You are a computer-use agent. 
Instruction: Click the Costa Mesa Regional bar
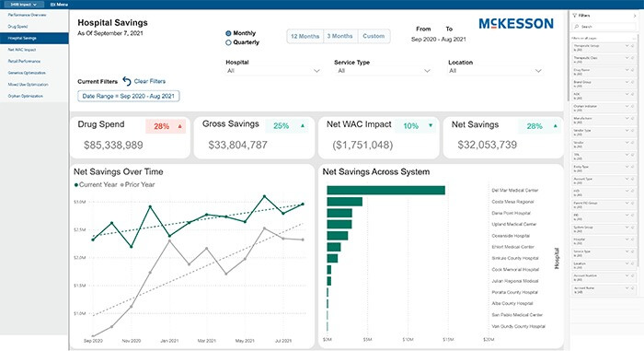point(345,202)
